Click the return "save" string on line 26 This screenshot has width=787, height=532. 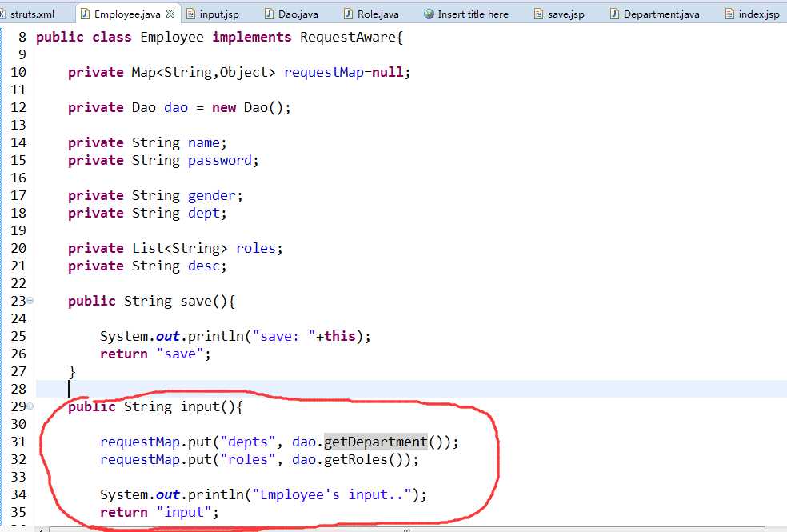pos(180,354)
